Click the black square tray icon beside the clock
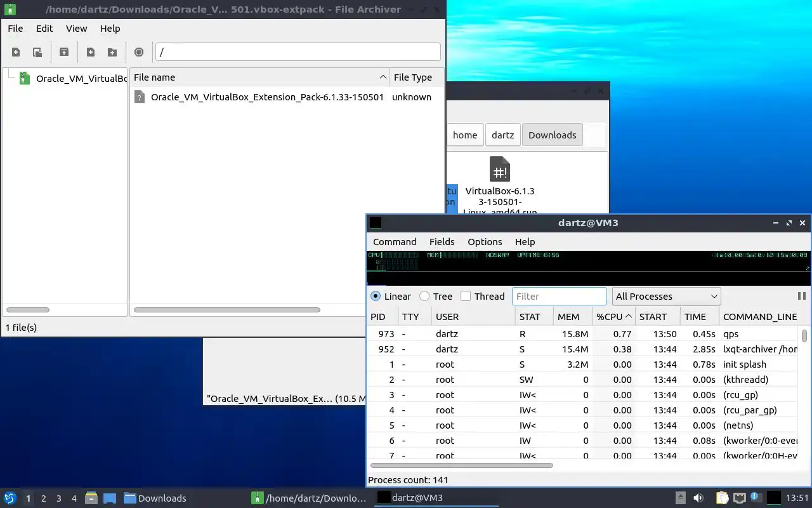 pos(774,498)
